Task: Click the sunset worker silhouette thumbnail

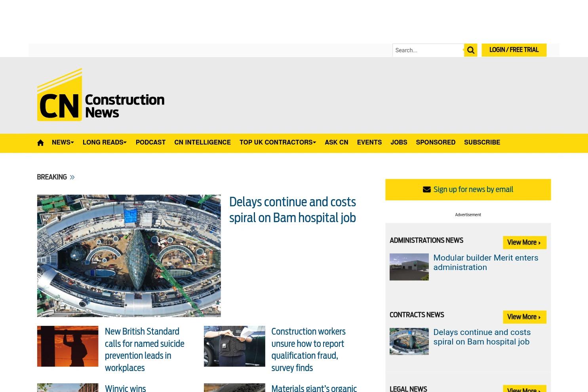Action: (x=68, y=346)
